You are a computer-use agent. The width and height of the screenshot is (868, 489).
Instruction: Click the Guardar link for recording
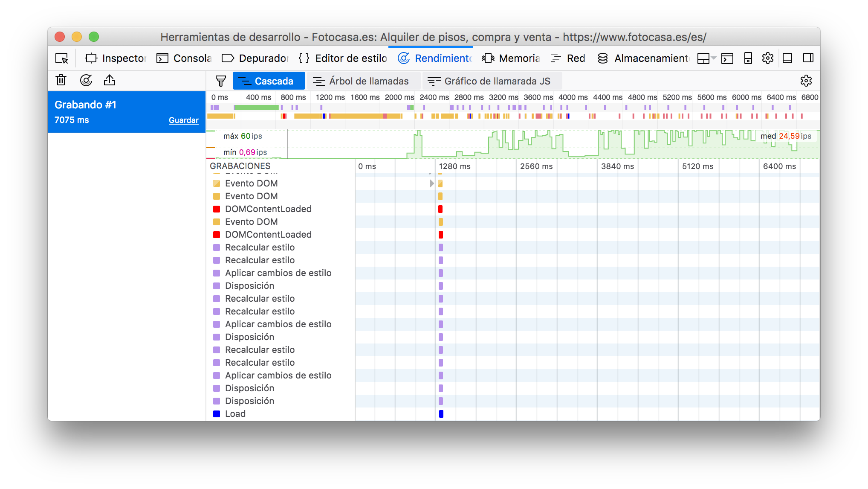point(183,120)
